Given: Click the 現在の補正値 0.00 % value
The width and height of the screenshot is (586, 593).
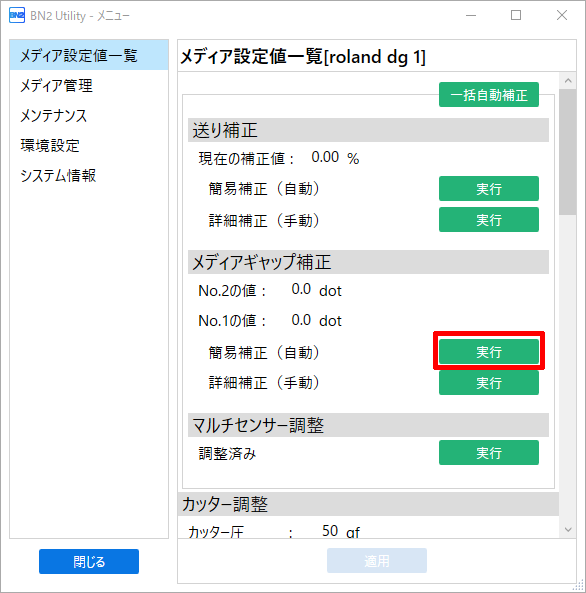Looking at the screenshot, I should point(335,158).
